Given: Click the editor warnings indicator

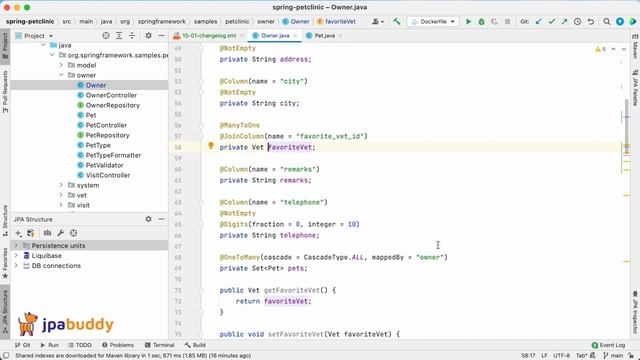Looking at the screenshot, I should point(600,49).
